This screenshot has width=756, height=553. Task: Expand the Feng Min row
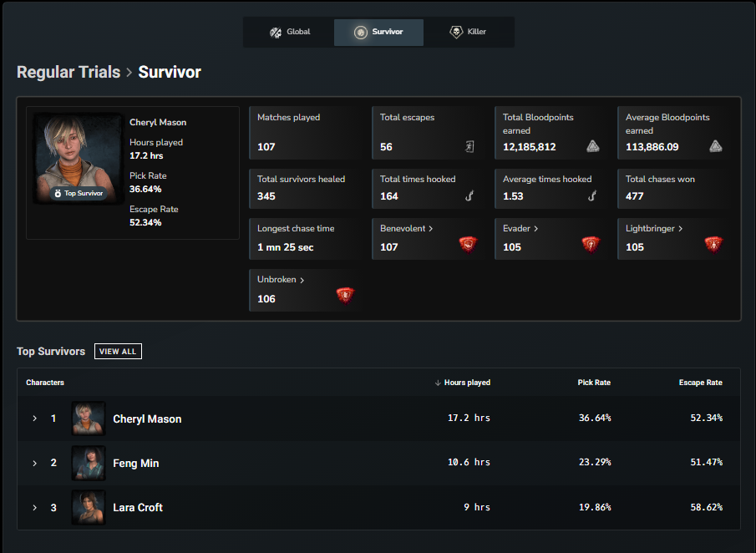tap(35, 464)
